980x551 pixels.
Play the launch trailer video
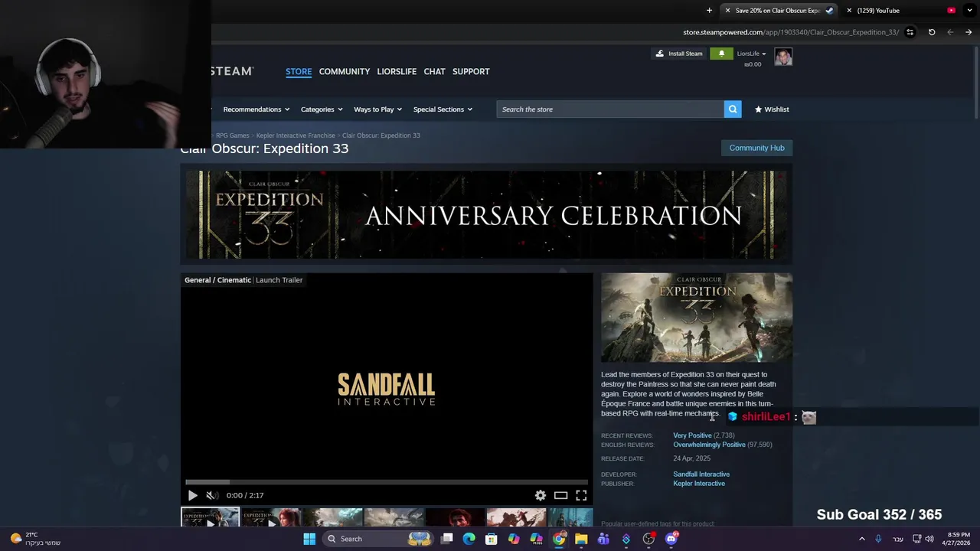tap(192, 495)
